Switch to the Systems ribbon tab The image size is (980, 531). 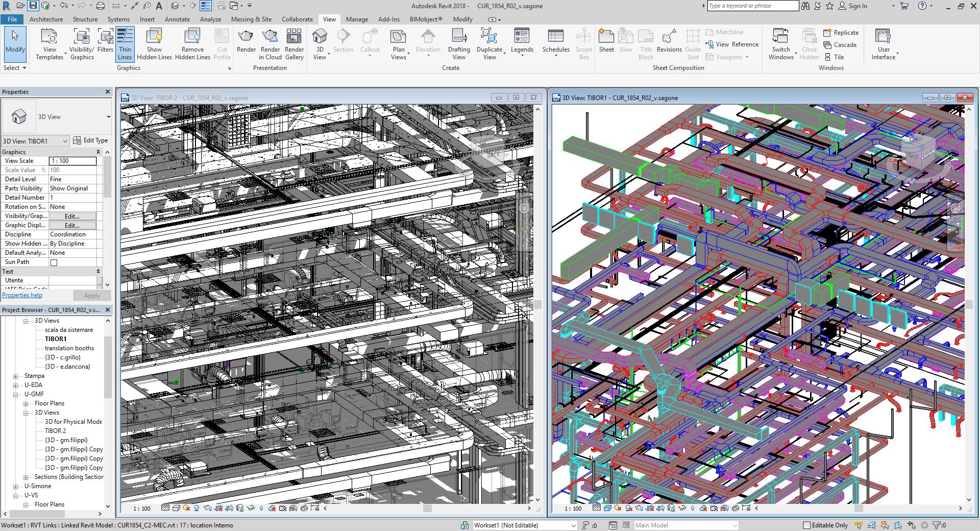(118, 19)
